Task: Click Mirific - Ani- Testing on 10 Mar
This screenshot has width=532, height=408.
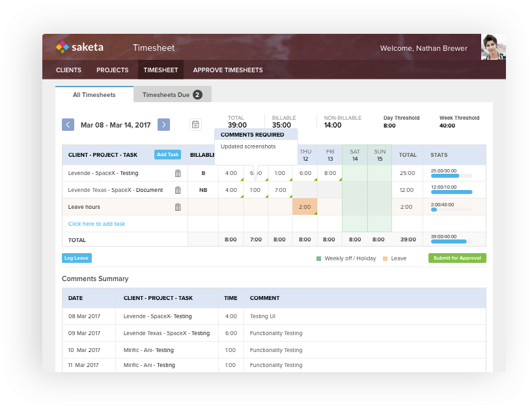Action: (148, 350)
